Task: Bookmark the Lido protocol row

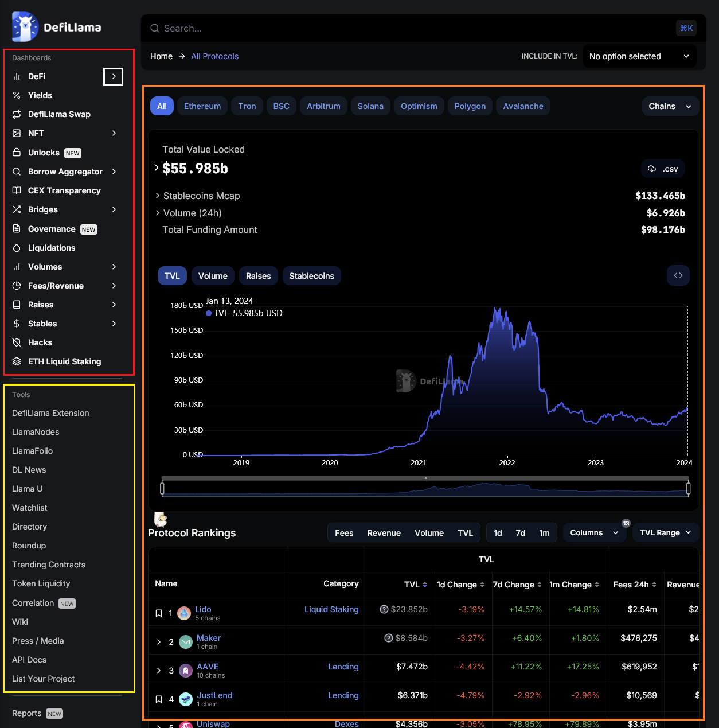Action: coord(159,613)
